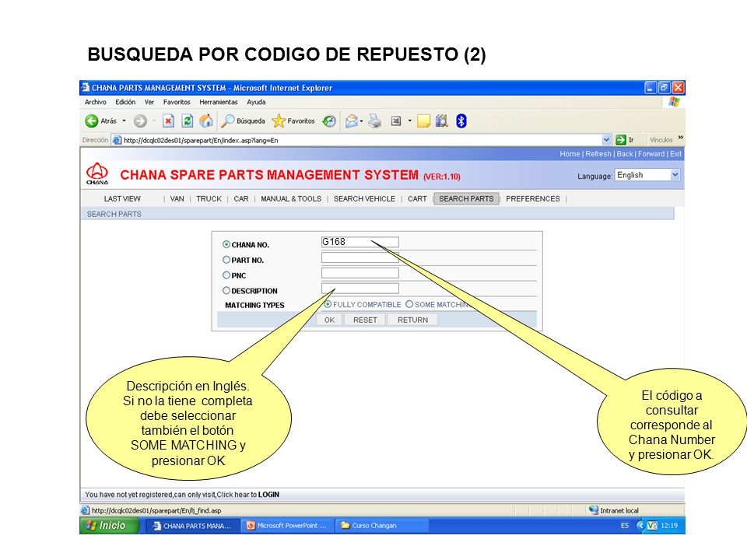Click the Research books icon
This screenshot has width=747, height=560.
[442, 121]
